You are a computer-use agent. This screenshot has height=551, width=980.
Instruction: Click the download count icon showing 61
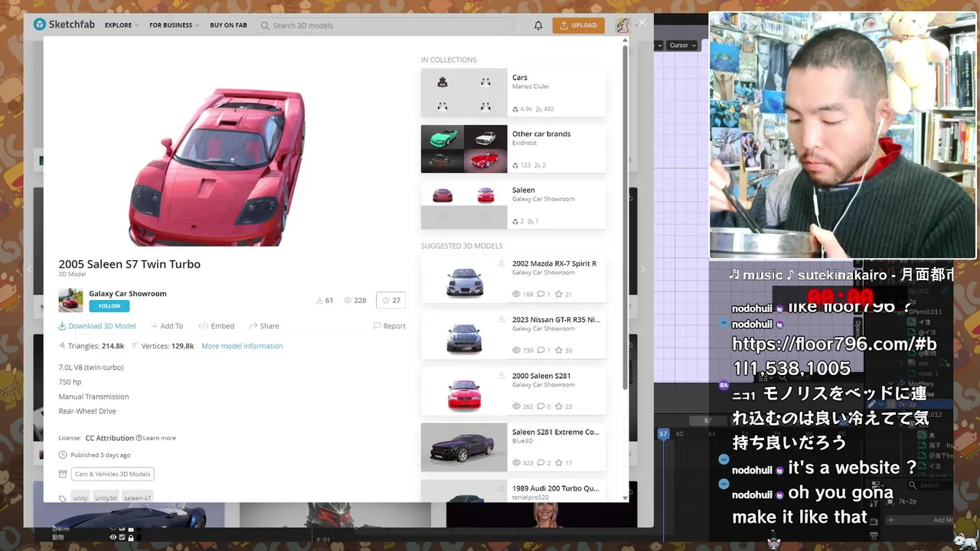pos(319,301)
